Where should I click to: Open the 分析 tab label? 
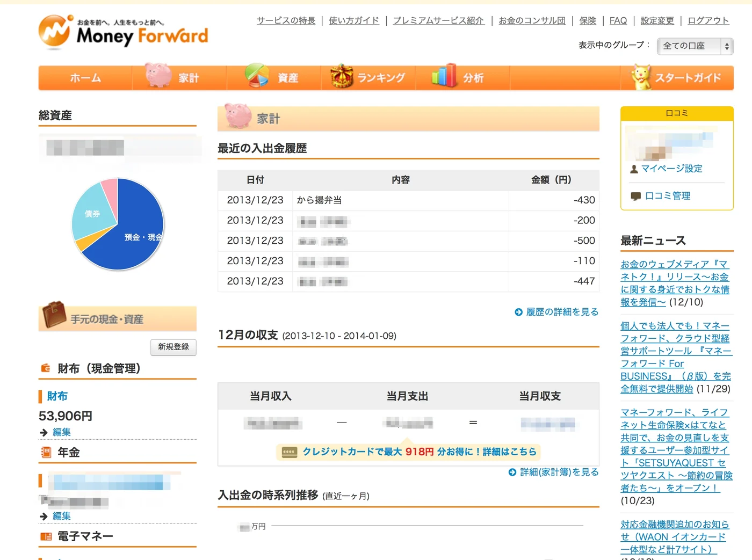tap(473, 78)
